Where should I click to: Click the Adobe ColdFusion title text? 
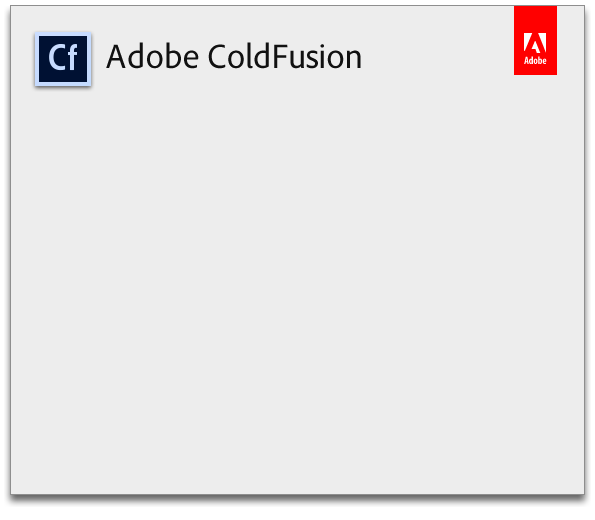(234, 57)
